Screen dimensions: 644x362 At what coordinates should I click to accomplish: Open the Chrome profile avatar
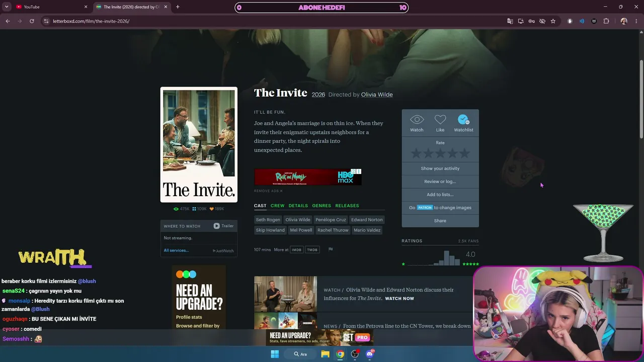(x=624, y=21)
